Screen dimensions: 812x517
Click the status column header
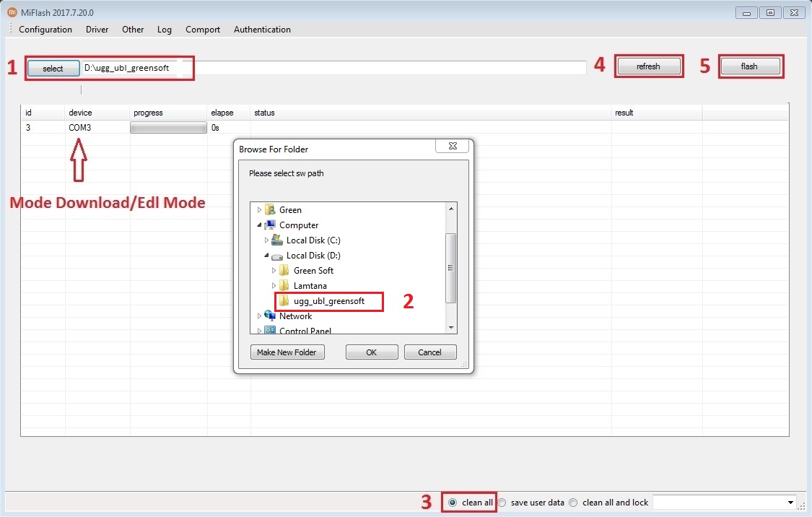click(x=431, y=113)
